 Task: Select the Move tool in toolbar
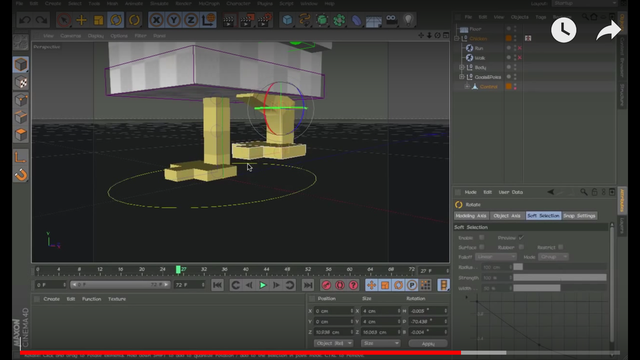81,20
